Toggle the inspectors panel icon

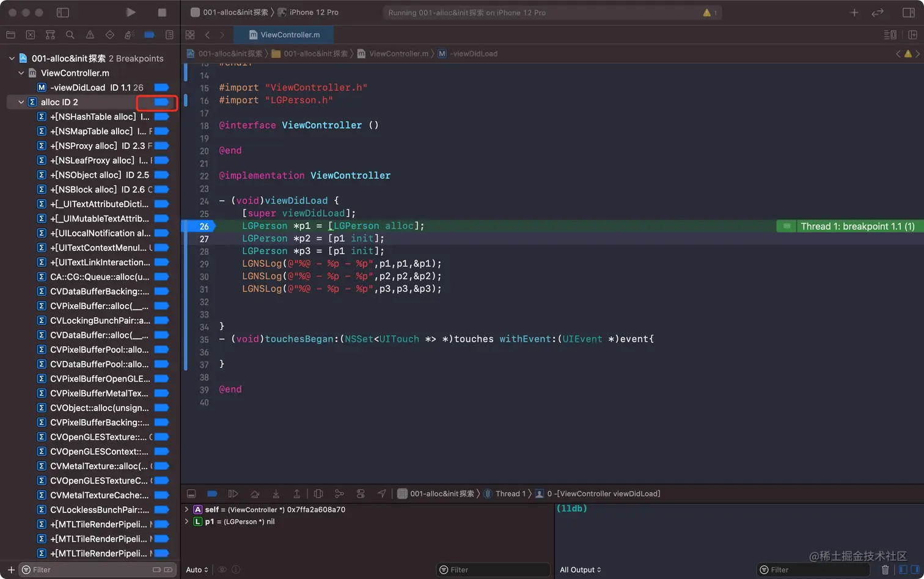point(909,12)
